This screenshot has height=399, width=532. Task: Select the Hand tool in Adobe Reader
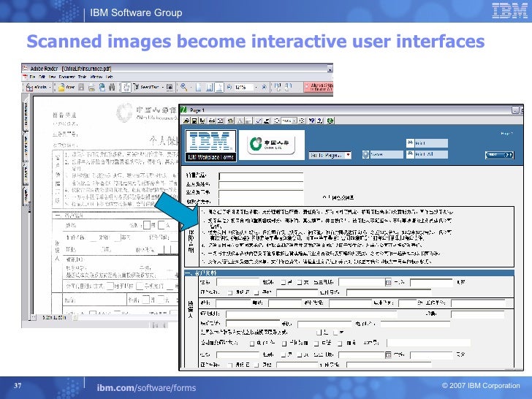126,87
